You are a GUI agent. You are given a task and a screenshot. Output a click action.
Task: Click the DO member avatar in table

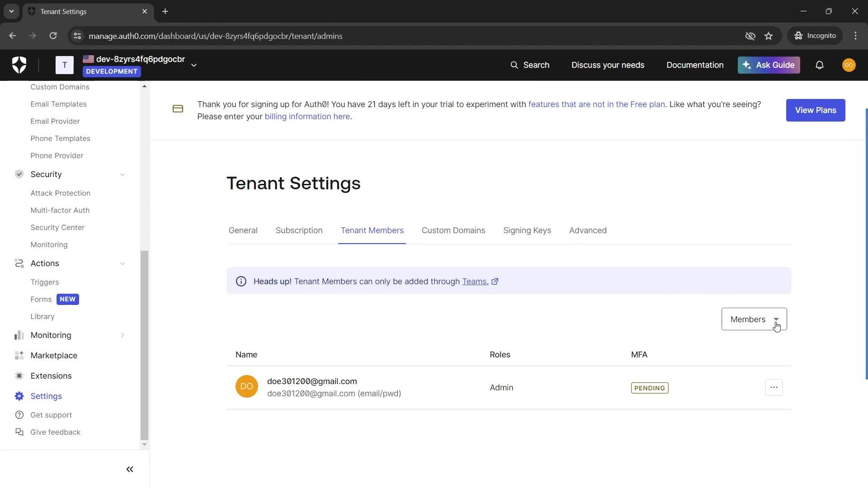pyautogui.click(x=246, y=387)
